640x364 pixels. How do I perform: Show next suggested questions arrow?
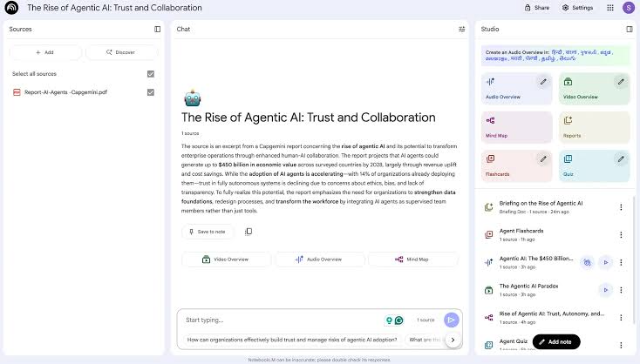tap(453, 340)
